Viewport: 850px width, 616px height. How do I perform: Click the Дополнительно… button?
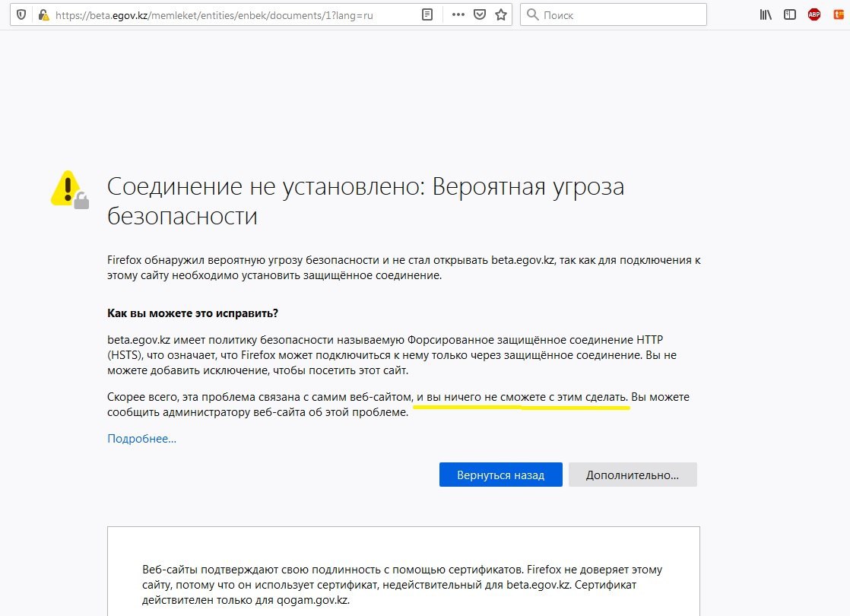pyautogui.click(x=633, y=475)
